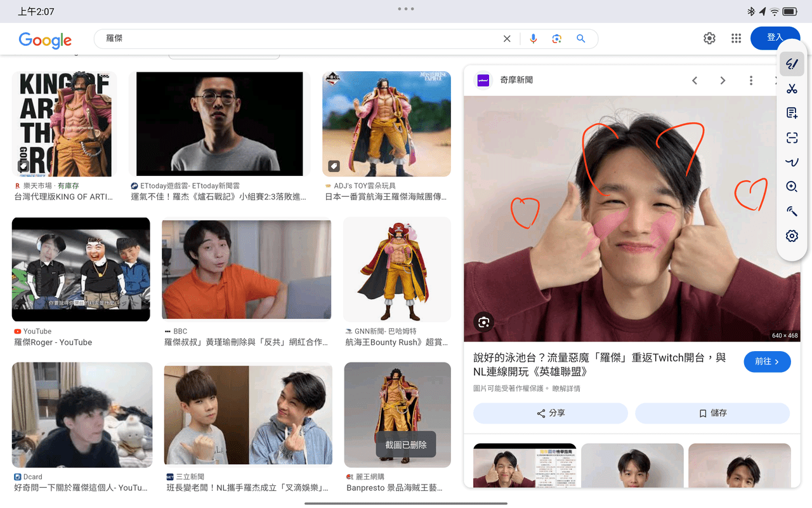
Task: Open the Google apps grid
Action: click(736, 38)
